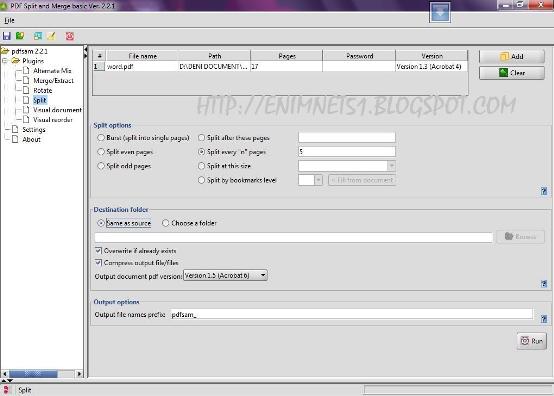Click the red icon in status bar
554x396 pixels.
(6, 390)
